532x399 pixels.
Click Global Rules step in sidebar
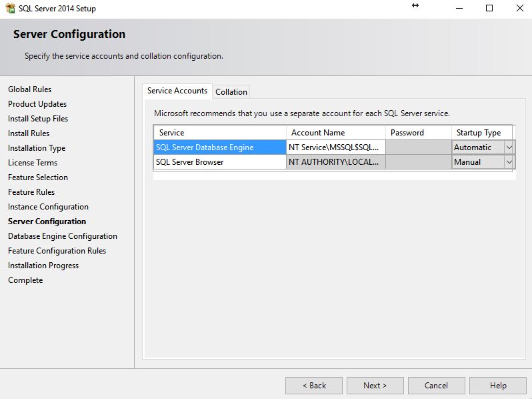[30, 89]
